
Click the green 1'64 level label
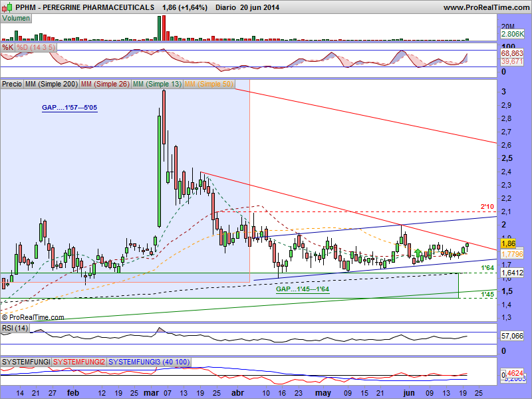click(x=487, y=268)
